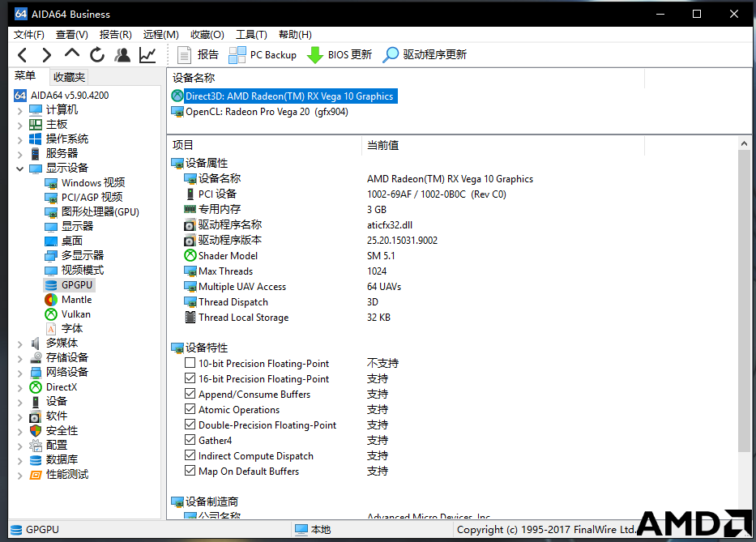Screen dimensions: 756x542
Task: Open the 文件(F) menu
Action: point(29,35)
